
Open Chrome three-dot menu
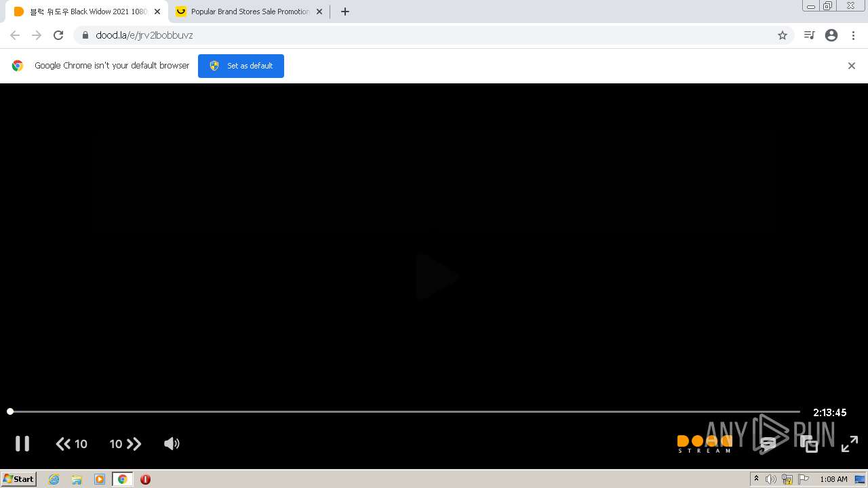[x=853, y=35]
